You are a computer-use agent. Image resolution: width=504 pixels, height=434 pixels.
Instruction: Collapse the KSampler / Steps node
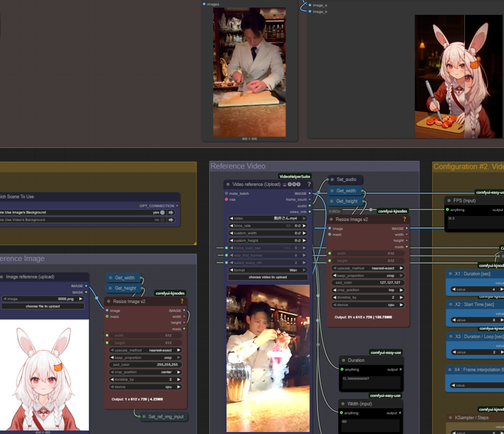pos(450,418)
